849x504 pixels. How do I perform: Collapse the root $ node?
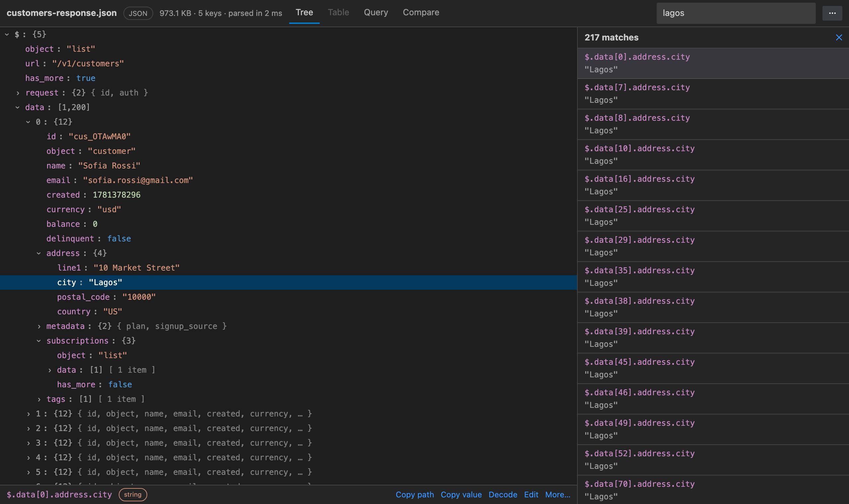coord(7,34)
